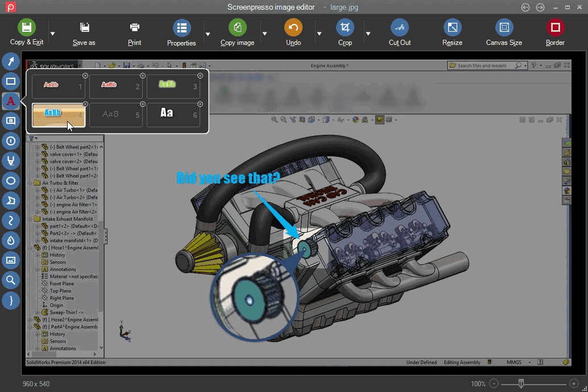Open the Crop dropdown arrow
The image size is (588, 392).
pos(368,32)
